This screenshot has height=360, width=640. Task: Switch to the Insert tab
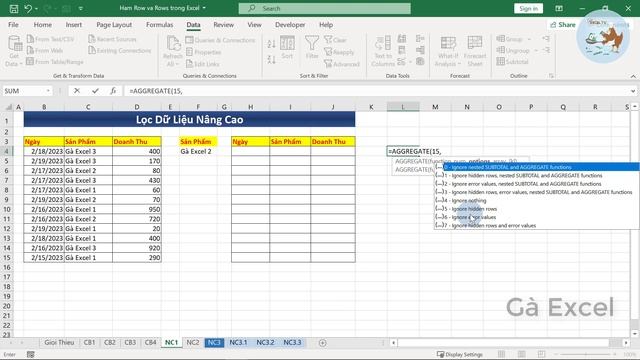(73, 24)
